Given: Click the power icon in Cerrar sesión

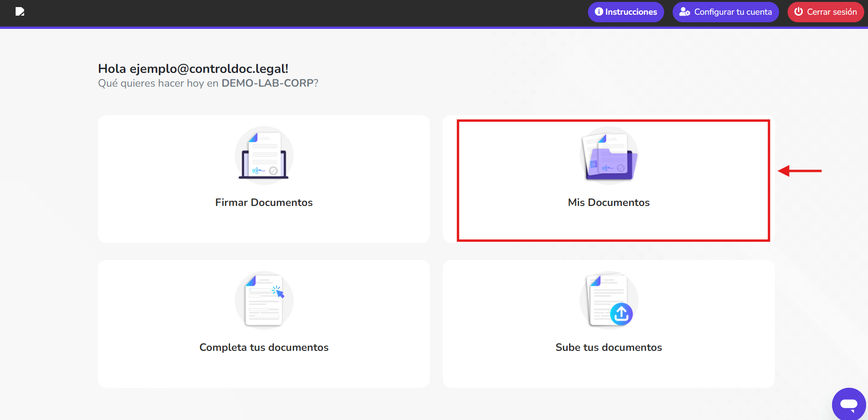Looking at the screenshot, I should [798, 12].
